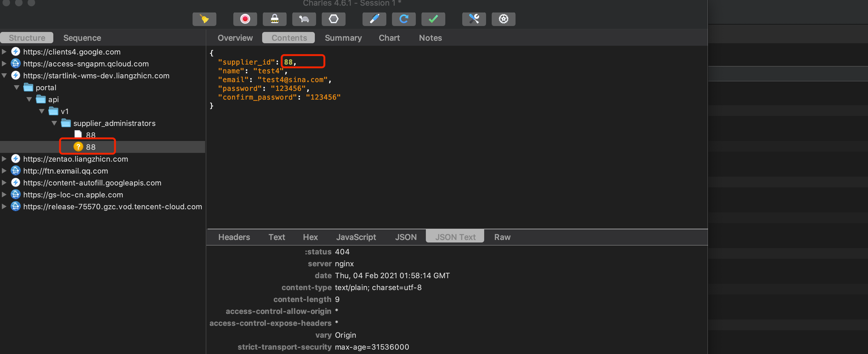Show the response JavaScript view
Viewport: 868px width, 354px height.
(356, 237)
